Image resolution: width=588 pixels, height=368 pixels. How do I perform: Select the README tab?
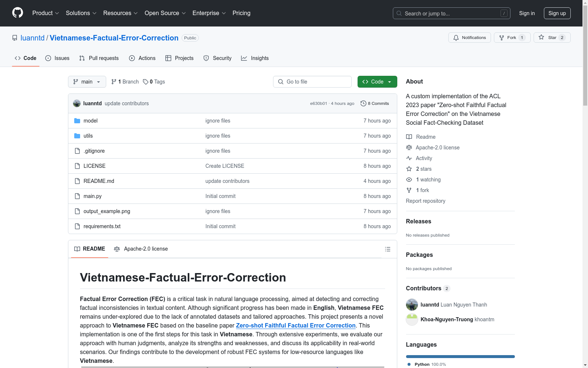point(90,249)
